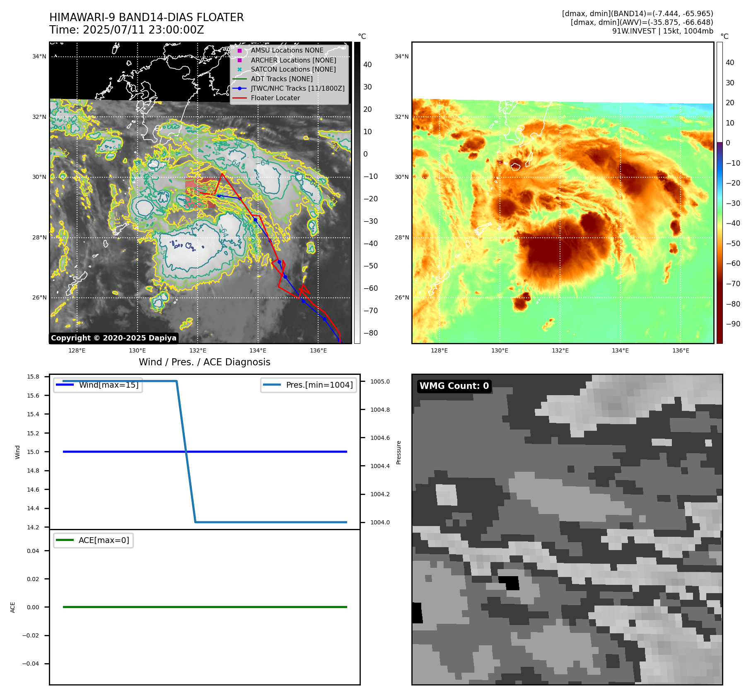Click the rainbow AWV temperature colorbar
Screen dimensions: 751x700
coord(720,193)
